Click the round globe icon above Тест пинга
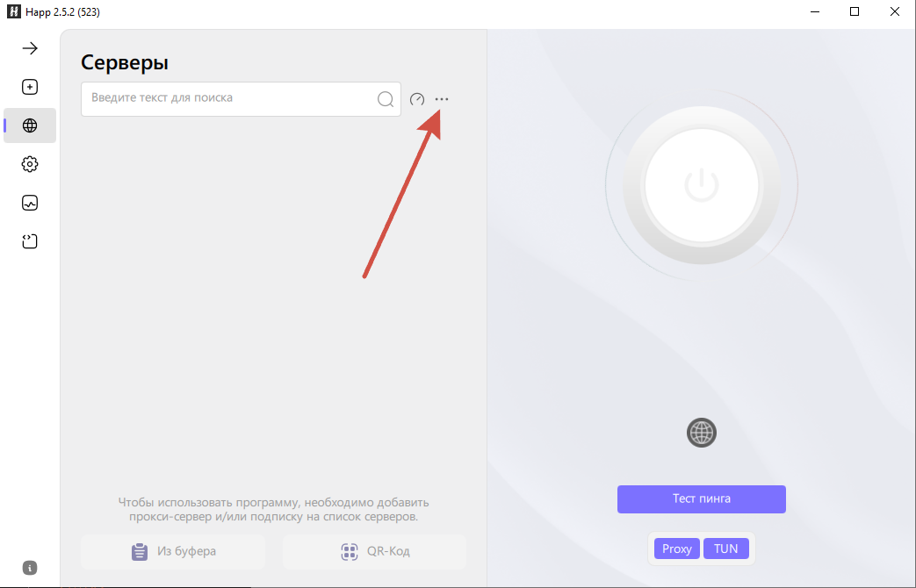This screenshot has height=588, width=916. (x=702, y=433)
